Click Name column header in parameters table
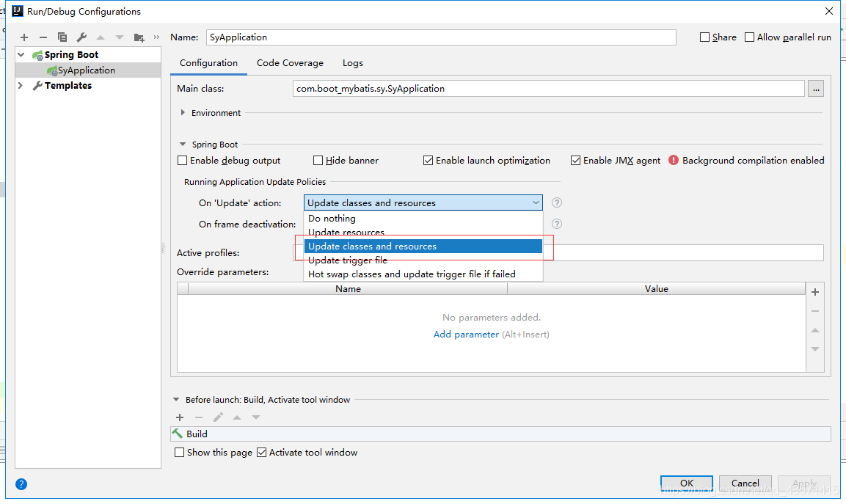 click(348, 289)
